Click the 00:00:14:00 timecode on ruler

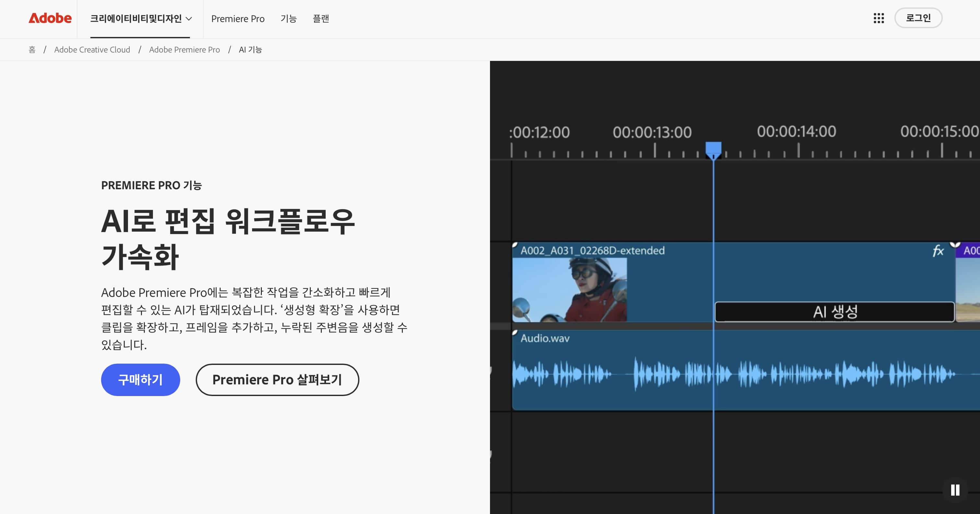point(796,132)
